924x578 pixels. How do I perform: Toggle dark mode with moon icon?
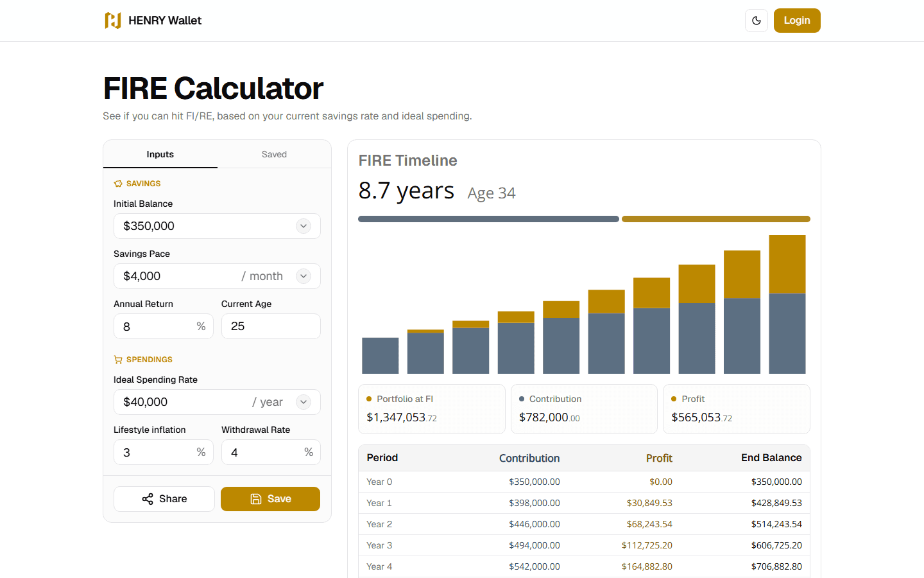(x=757, y=21)
